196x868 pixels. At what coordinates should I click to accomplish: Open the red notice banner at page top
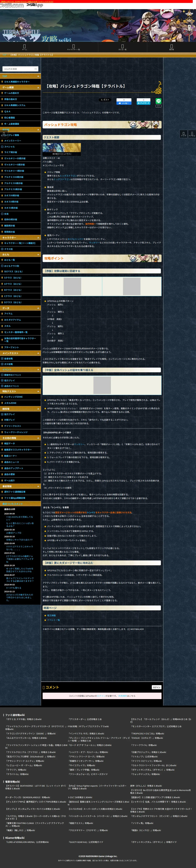point(27,1)
